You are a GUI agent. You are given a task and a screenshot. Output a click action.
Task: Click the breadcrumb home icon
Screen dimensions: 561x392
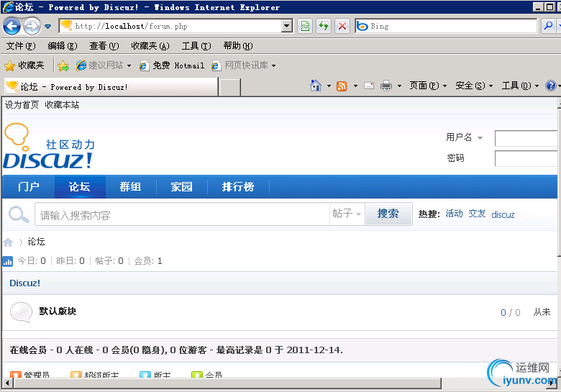tap(8, 242)
